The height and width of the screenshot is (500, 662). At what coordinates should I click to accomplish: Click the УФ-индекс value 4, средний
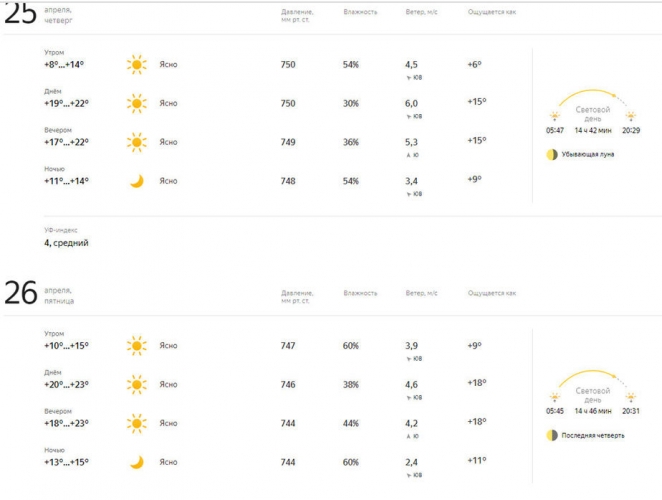click(66, 243)
